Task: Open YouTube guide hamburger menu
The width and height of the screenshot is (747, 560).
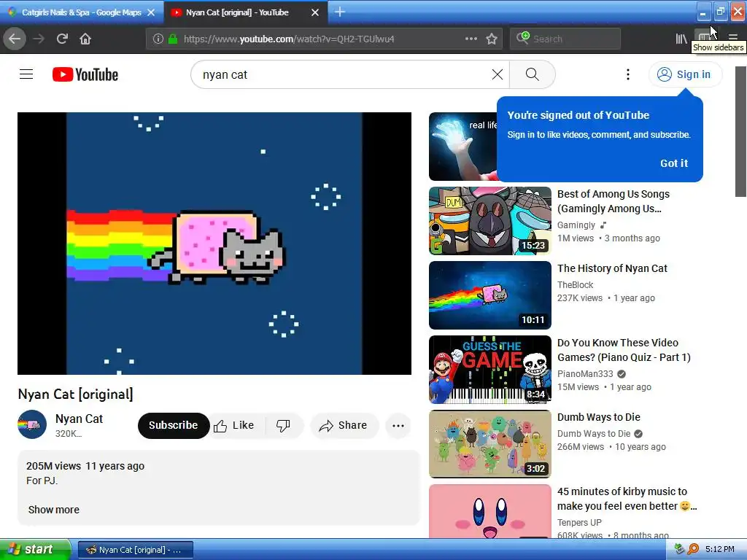Action: (x=26, y=74)
